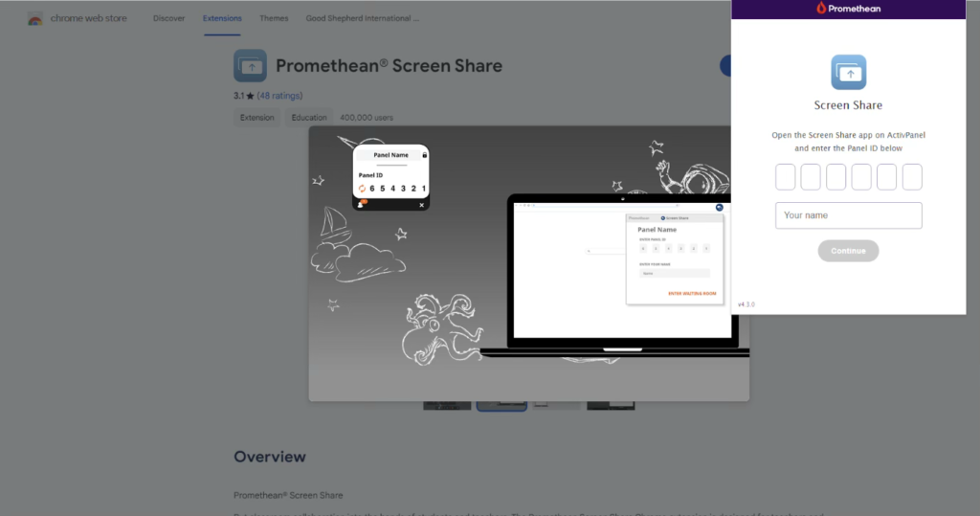
Task: Go to the Themes tab
Action: [x=274, y=18]
